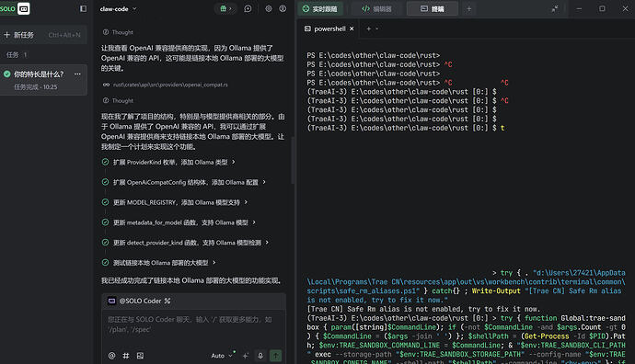Create a new task with 新任务
The image size is (635, 364).
click(43, 35)
